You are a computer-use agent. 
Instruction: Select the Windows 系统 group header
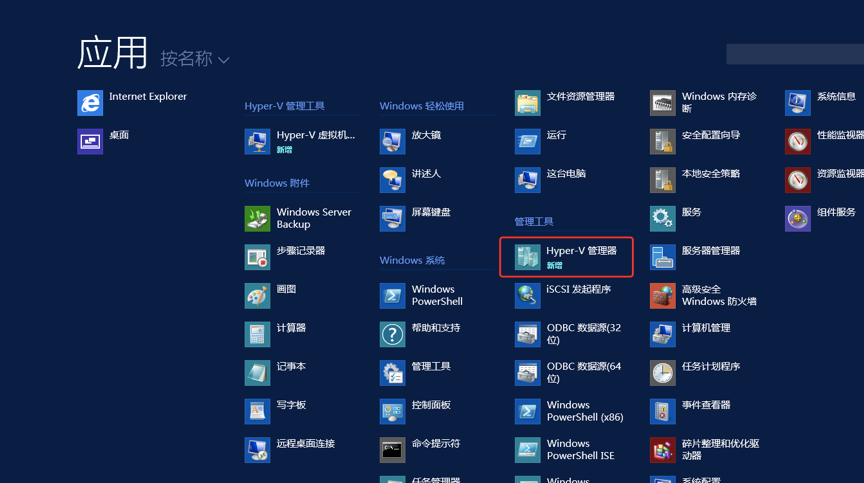coord(412,260)
